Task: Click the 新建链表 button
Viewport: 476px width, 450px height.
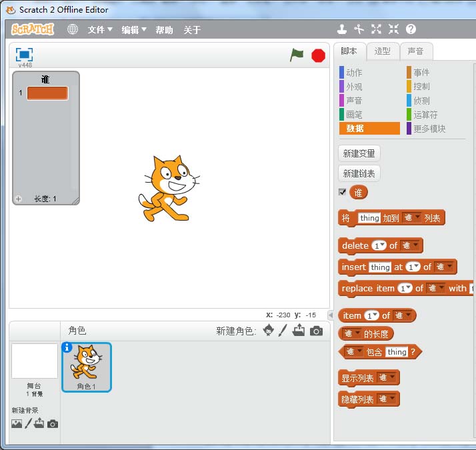Action: click(359, 173)
